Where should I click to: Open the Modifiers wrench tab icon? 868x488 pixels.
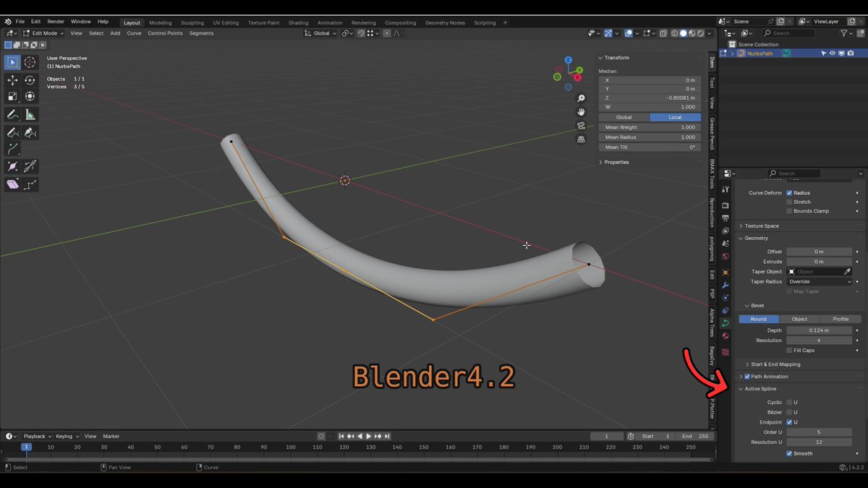pyautogui.click(x=726, y=285)
